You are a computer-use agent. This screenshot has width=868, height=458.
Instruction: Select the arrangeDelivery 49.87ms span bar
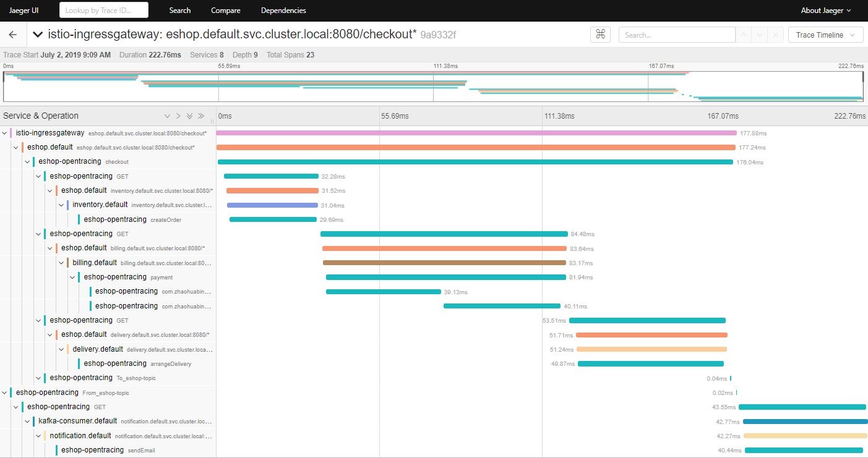(x=651, y=363)
